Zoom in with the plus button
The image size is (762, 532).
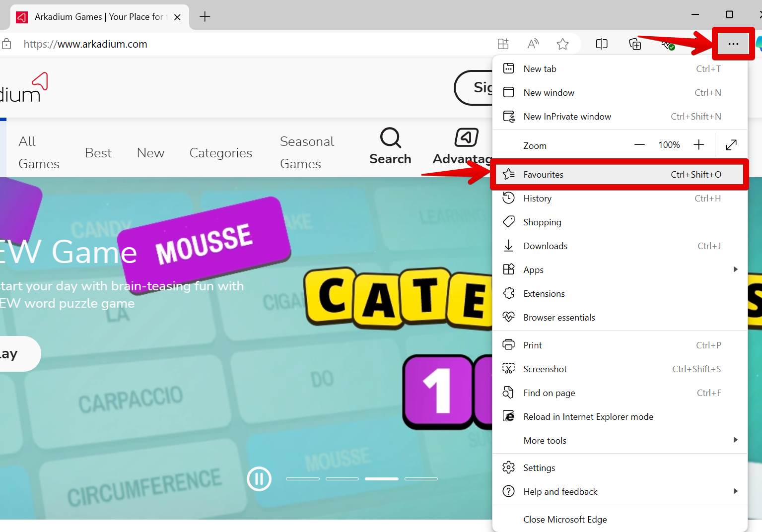[699, 145]
